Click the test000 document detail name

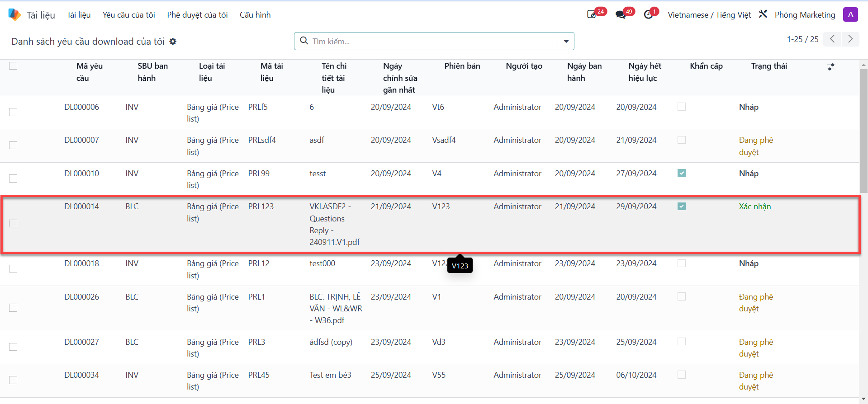pyautogui.click(x=322, y=263)
